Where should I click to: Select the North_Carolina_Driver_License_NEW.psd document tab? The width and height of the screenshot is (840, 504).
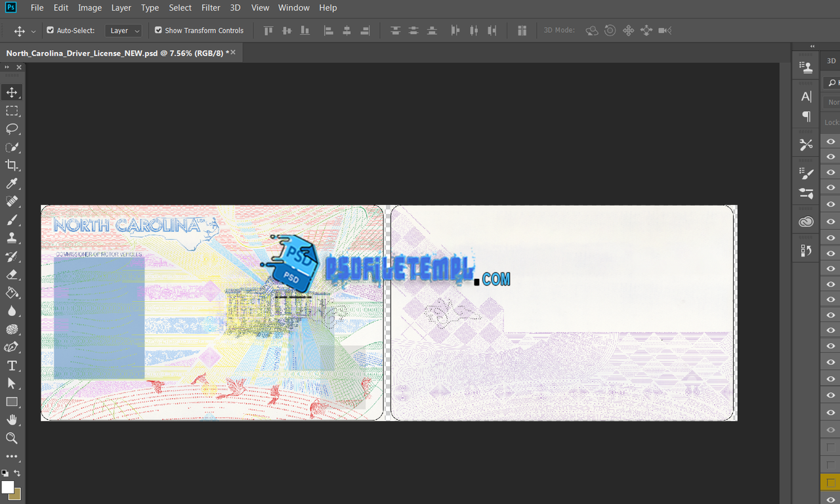click(x=116, y=52)
